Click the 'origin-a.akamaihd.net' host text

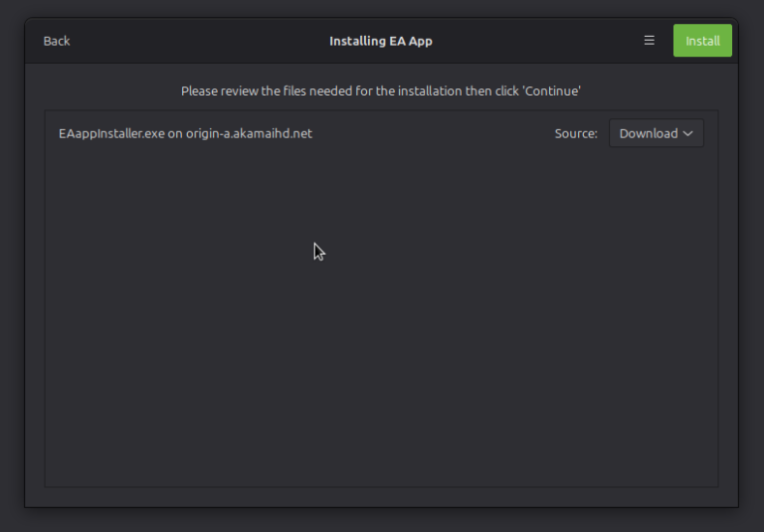pyautogui.click(x=249, y=133)
